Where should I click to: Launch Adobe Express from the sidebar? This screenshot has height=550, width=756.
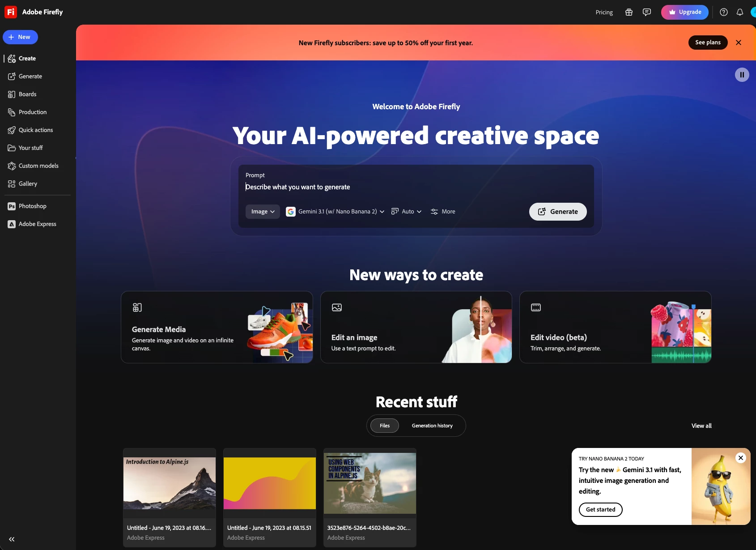pyautogui.click(x=38, y=224)
